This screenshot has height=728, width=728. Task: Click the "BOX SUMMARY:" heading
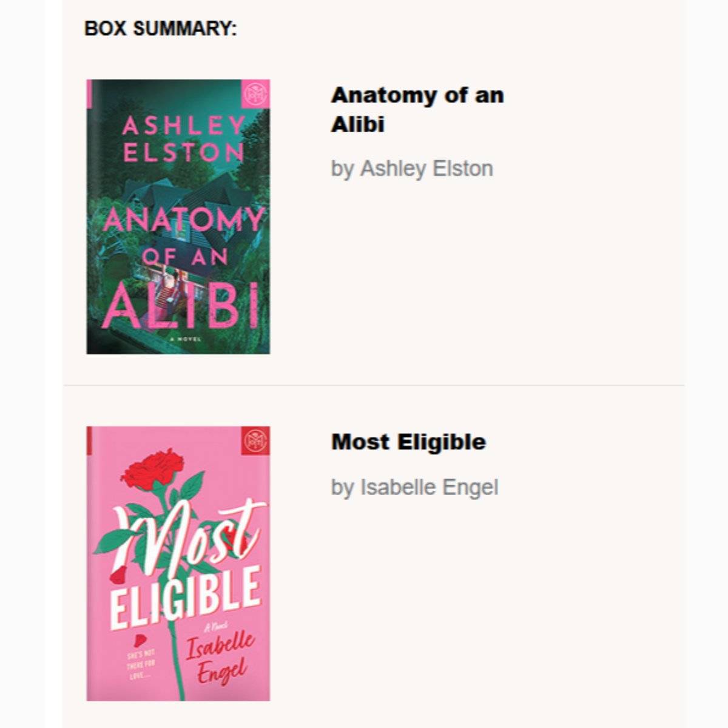[x=161, y=29]
